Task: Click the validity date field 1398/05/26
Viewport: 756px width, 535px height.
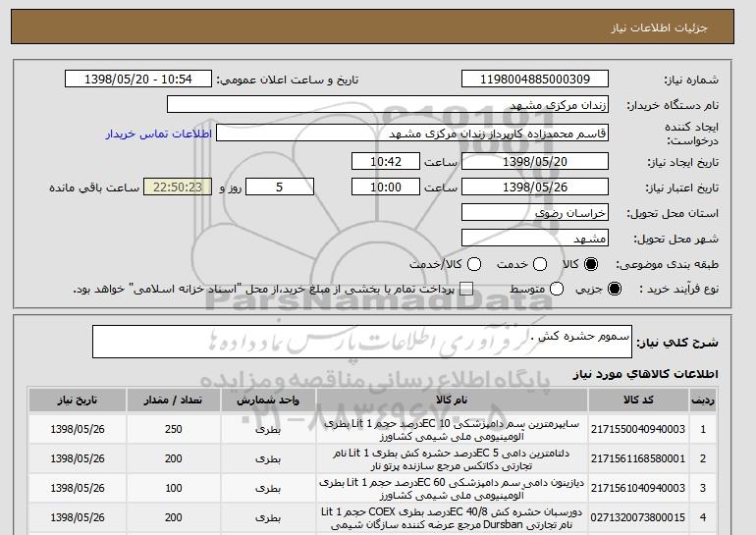Action: point(535,187)
